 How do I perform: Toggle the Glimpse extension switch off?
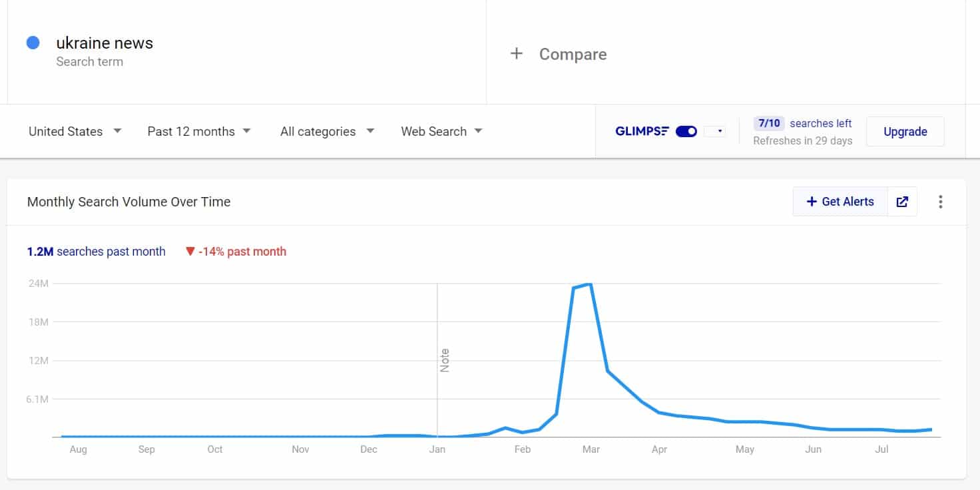point(686,131)
